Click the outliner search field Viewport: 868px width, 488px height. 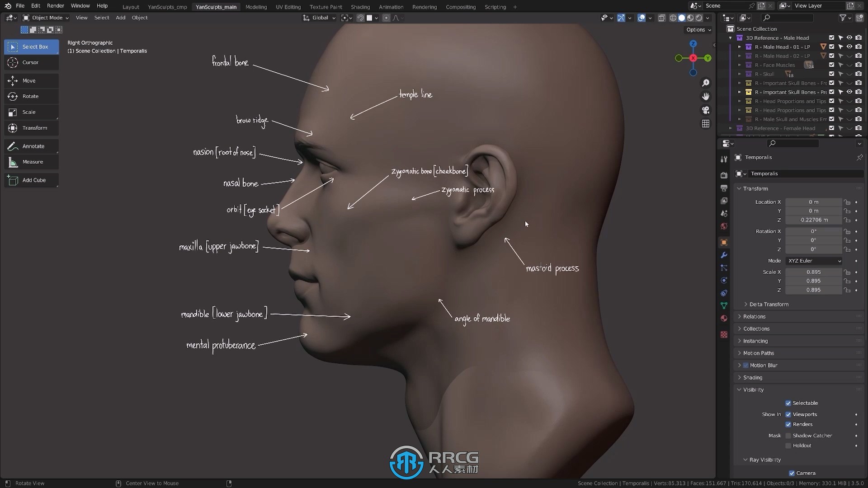click(x=788, y=18)
